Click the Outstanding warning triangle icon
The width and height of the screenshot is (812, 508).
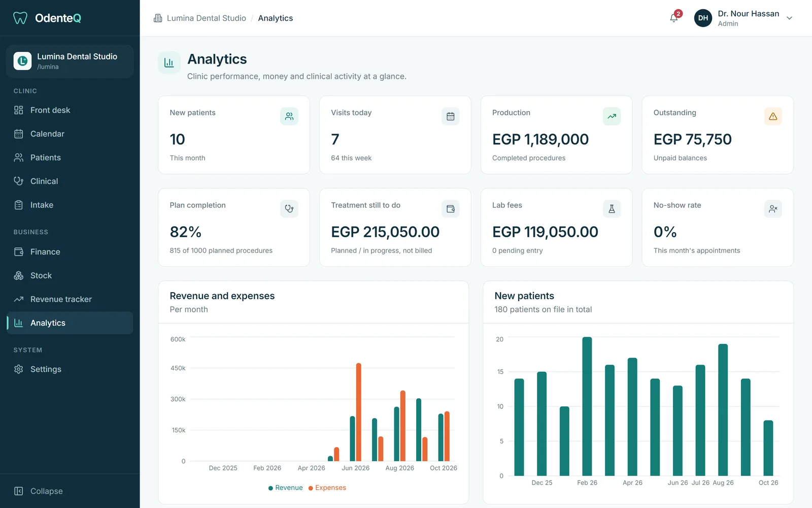[773, 116]
